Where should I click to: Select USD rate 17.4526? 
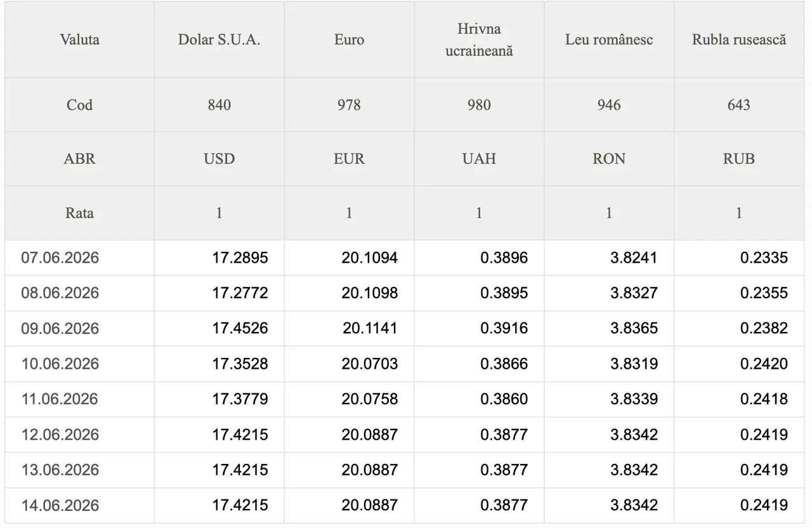[x=240, y=328]
